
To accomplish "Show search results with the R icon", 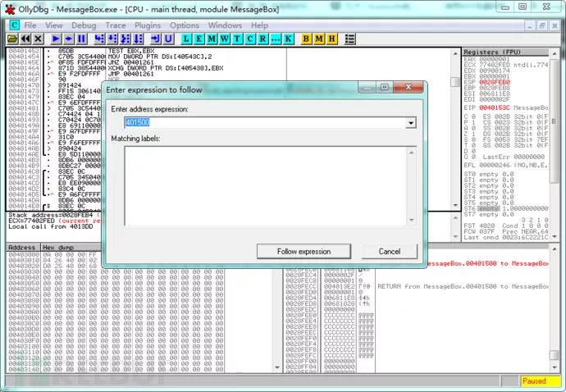I will click(262, 39).
